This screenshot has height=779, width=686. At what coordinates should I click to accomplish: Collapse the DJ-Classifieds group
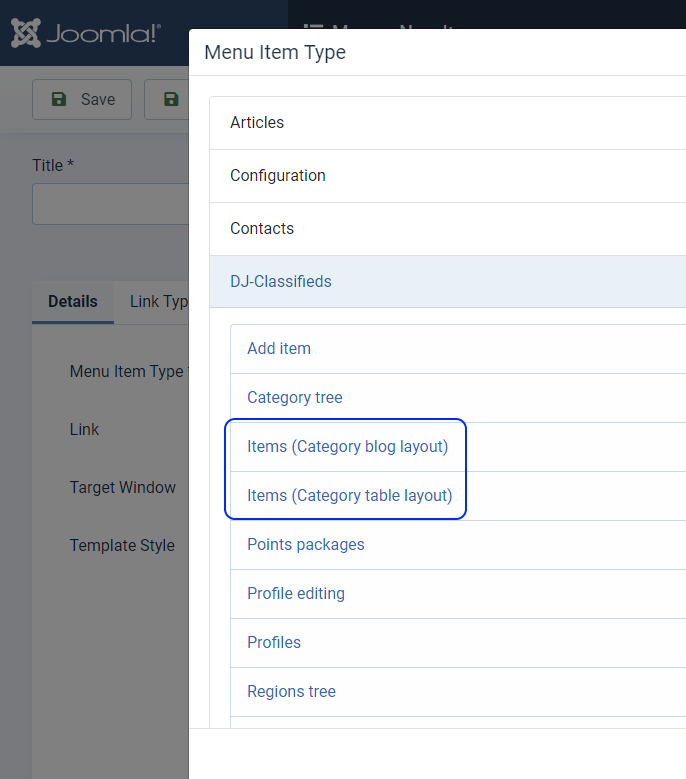(448, 282)
